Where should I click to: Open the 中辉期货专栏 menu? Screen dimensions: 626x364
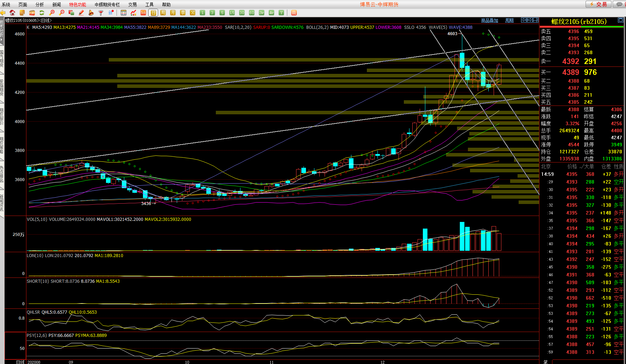(107, 5)
